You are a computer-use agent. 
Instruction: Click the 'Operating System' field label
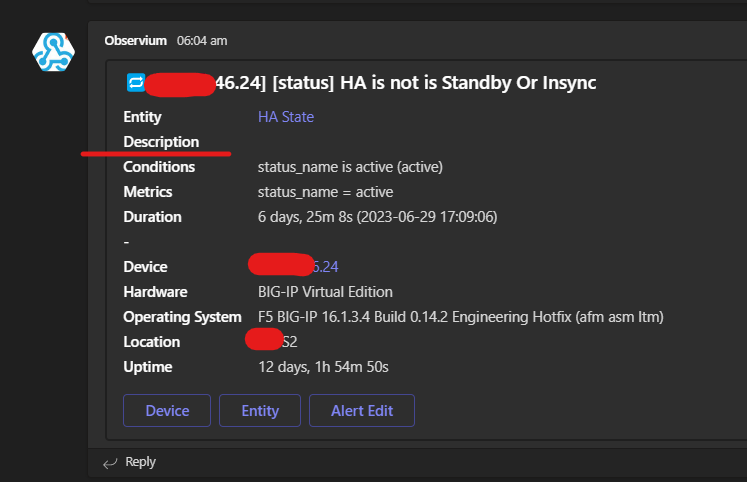pyautogui.click(x=182, y=317)
